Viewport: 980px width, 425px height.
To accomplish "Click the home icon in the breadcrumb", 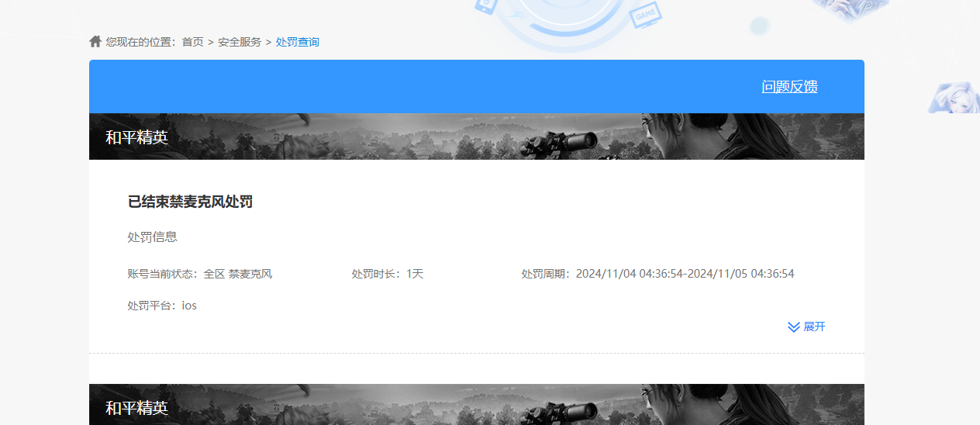I will [95, 41].
